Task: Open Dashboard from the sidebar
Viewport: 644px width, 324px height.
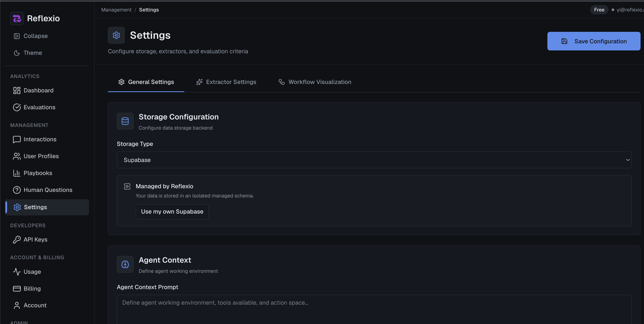Action: (x=47, y=90)
